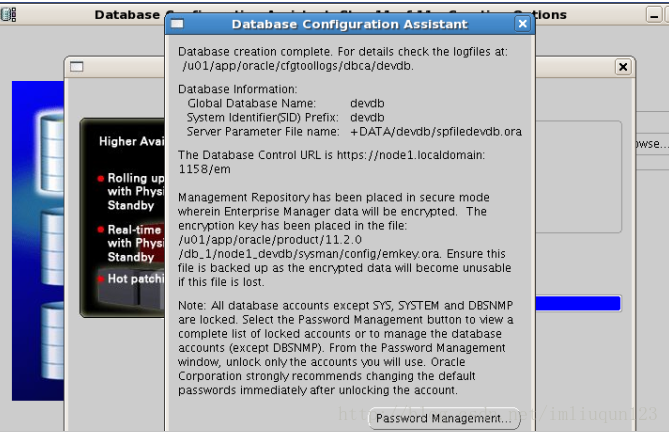The image size is (669, 434).
Task: Minimize the main Database Configuration window
Action: click(654, 15)
